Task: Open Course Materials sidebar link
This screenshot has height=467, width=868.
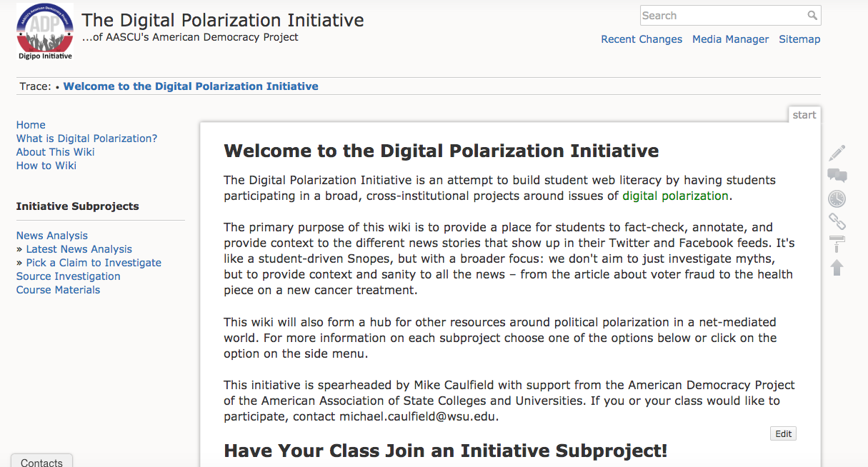Action: click(59, 290)
